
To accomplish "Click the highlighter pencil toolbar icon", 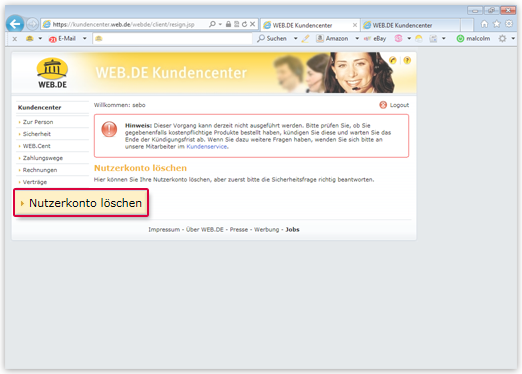I will click(x=305, y=39).
